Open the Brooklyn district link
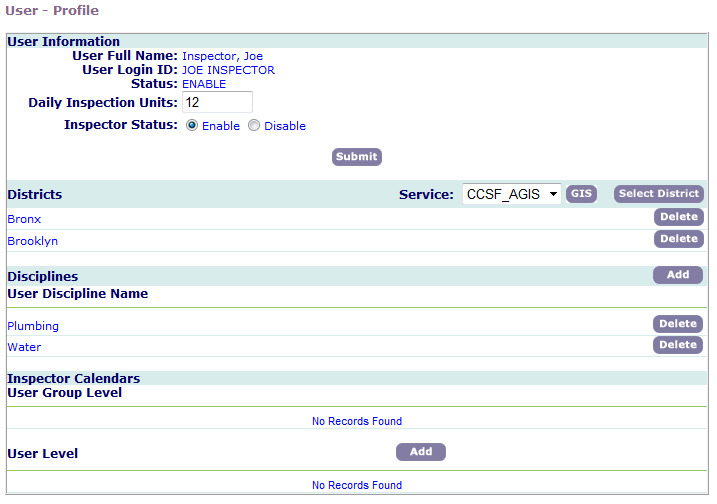Screen dimensions: 717x504 coord(32,241)
